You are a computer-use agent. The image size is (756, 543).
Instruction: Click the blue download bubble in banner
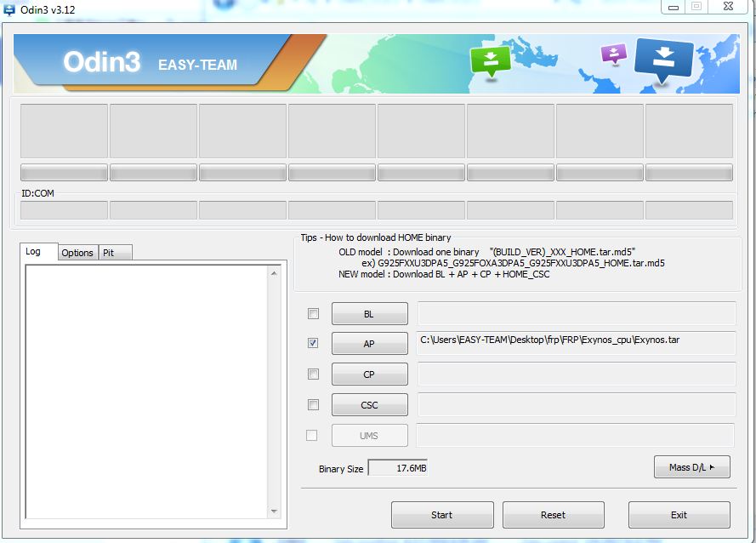[x=664, y=60]
